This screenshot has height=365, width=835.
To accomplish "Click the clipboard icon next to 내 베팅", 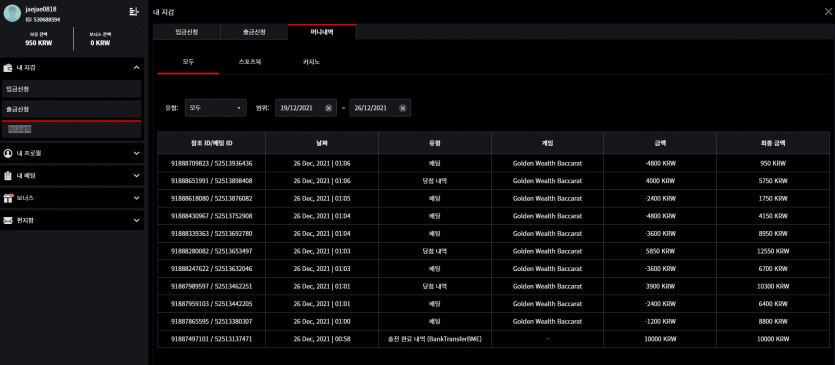I will pyautogui.click(x=8, y=175).
